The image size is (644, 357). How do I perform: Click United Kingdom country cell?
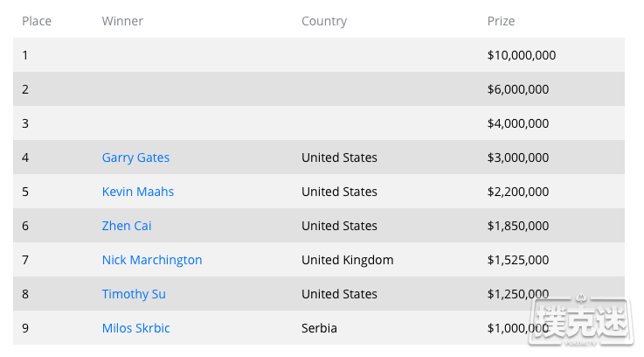(x=348, y=260)
